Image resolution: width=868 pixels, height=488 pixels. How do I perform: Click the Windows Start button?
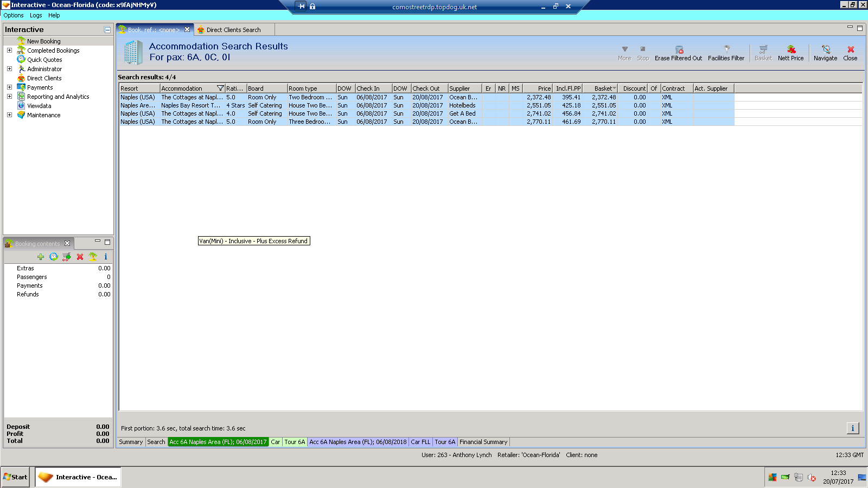(15, 477)
